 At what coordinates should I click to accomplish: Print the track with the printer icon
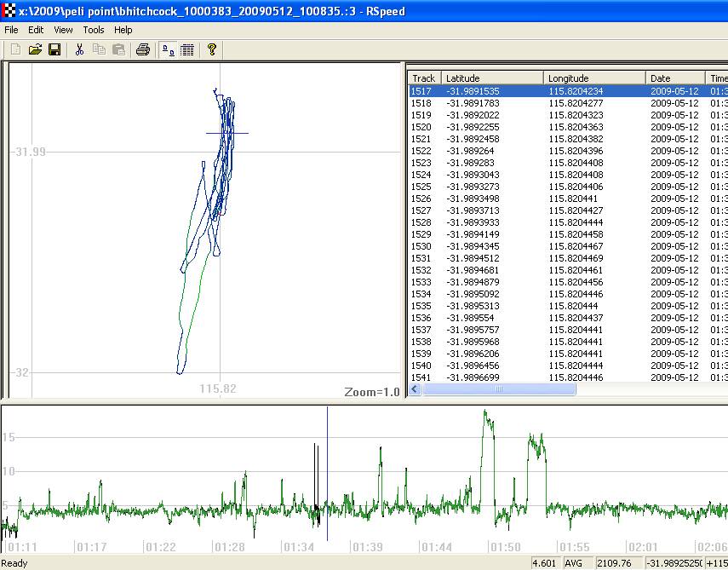pyautogui.click(x=143, y=50)
